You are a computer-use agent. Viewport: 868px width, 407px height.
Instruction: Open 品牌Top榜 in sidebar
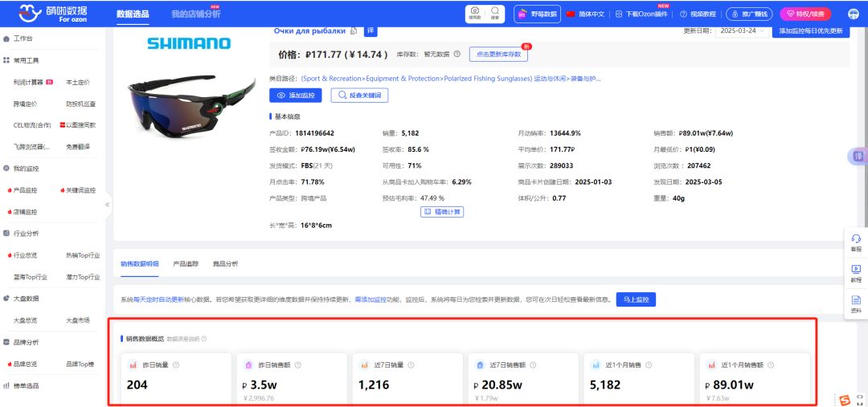(x=80, y=364)
